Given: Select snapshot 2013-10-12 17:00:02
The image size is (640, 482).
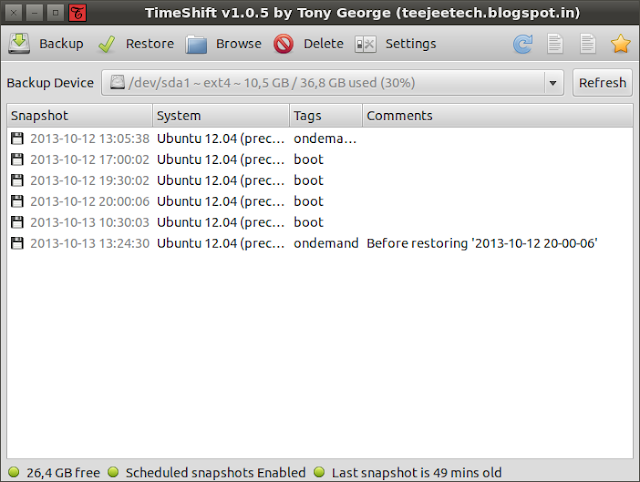Looking at the screenshot, I should 90,159.
